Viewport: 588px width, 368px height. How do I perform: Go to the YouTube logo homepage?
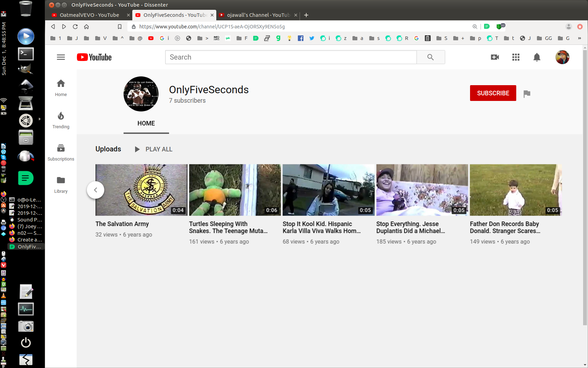tap(94, 57)
